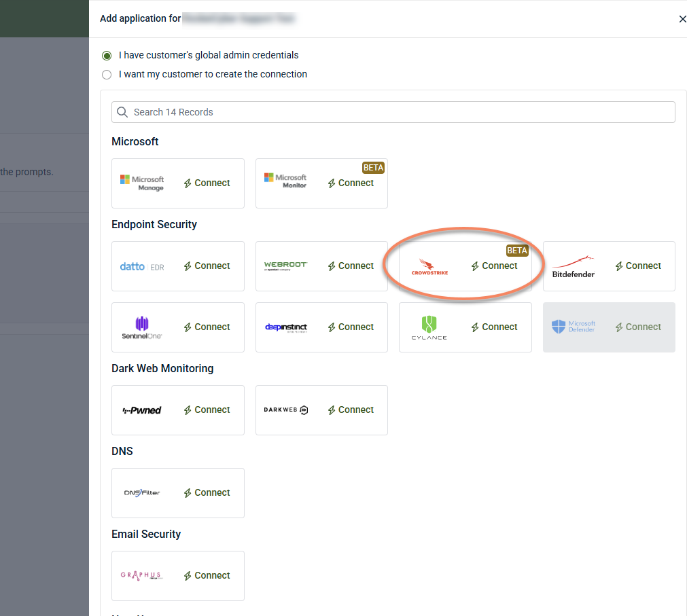Click the Dark Web Monitoring heading
Image resolution: width=687 pixels, height=616 pixels.
point(162,369)
